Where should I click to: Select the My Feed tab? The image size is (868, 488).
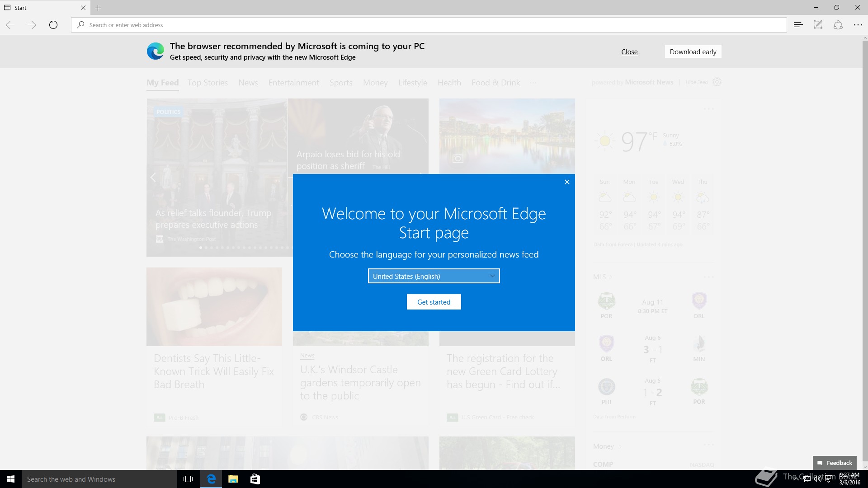tap(162, 83)
